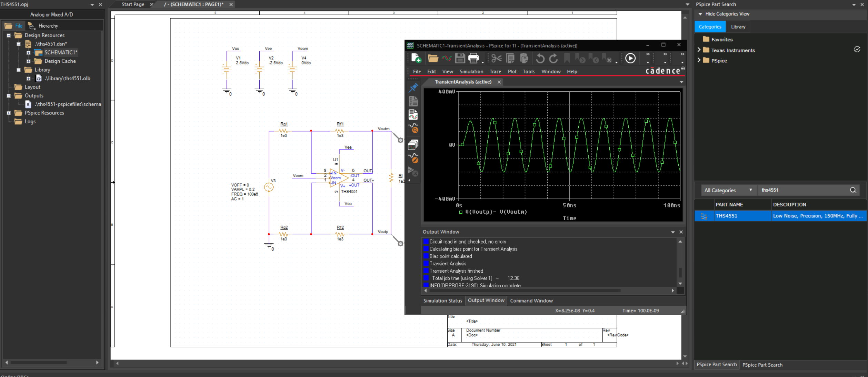Expand the PSpice category folder
868x377 pixels.
pos(699,60)
